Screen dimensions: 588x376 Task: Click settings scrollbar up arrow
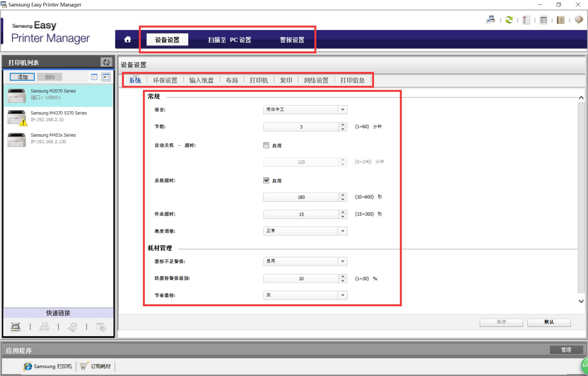point(581,98)
